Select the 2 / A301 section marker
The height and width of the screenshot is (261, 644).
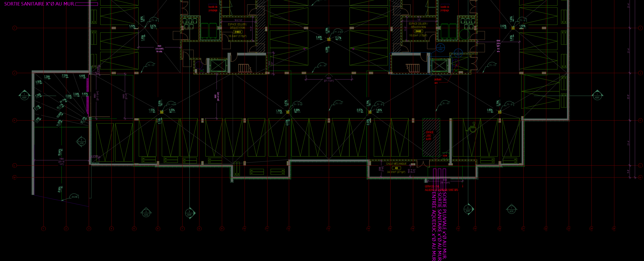click(x=468, y=209)
